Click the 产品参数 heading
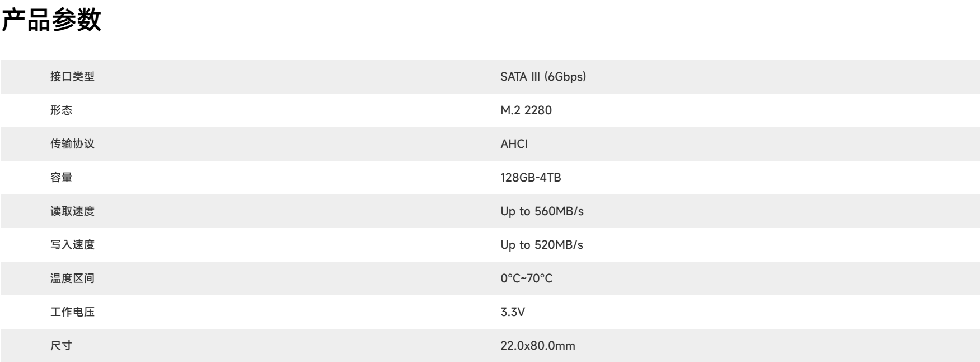Image resolution: width=980 pixels, height=362 pixels. pyautogui.click(x=51, y=21)
